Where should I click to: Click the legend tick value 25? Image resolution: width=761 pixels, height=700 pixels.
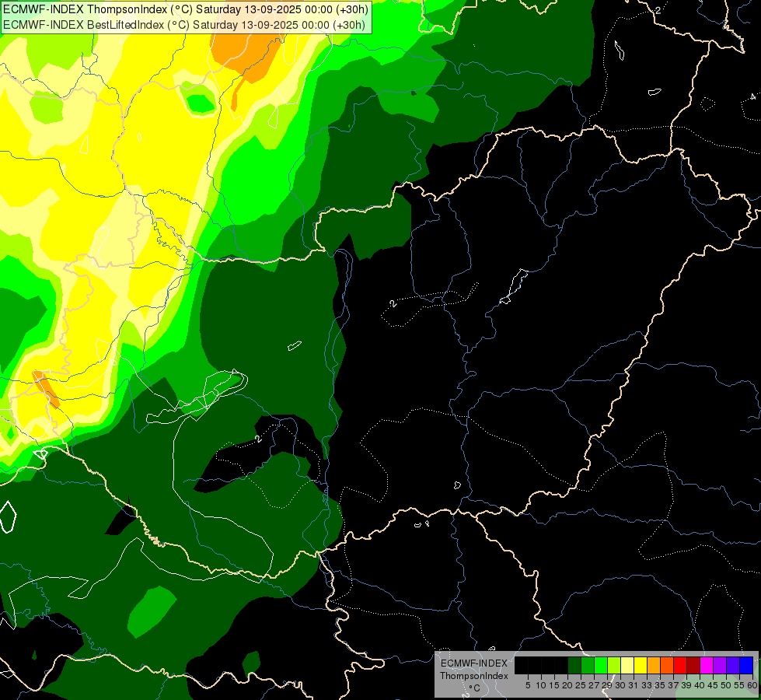[581, 685]
